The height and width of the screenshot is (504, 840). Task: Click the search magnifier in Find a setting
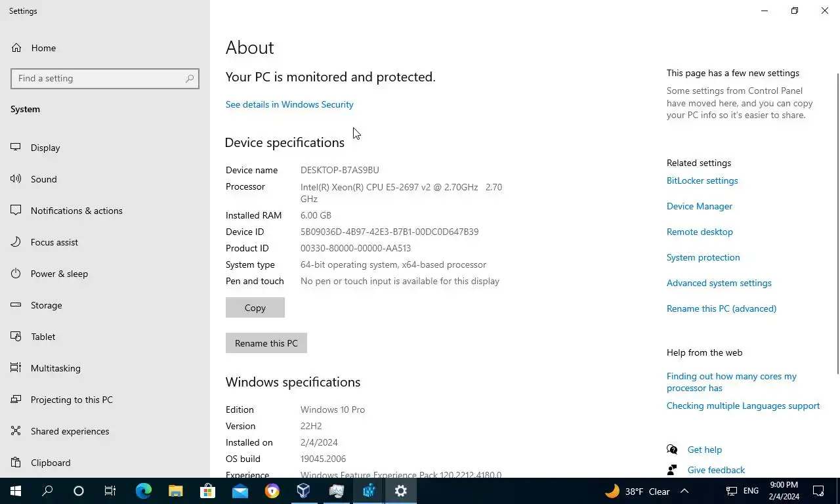pyautogui.click(x=190, y=78)
